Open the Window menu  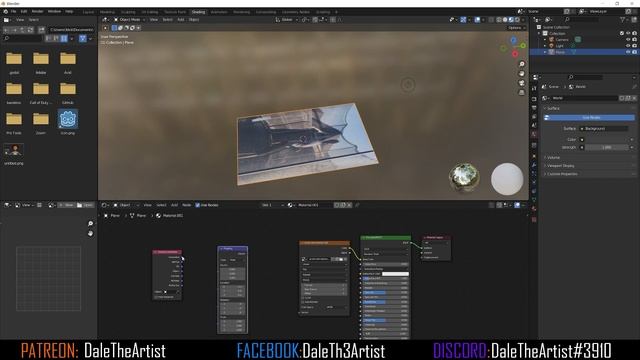(54, 11)
